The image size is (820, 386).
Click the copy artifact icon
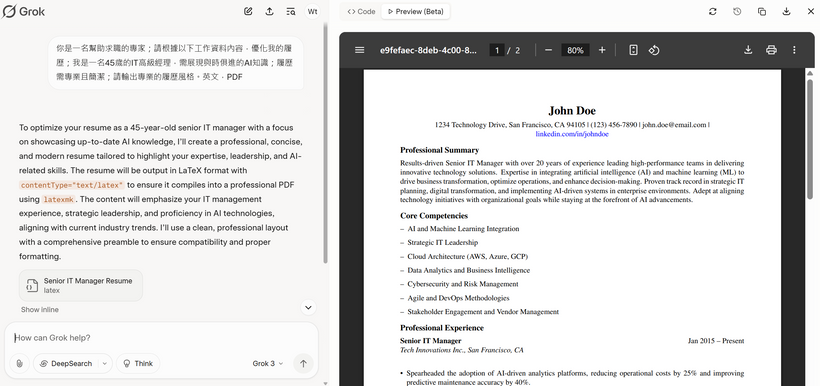(761, 11)
